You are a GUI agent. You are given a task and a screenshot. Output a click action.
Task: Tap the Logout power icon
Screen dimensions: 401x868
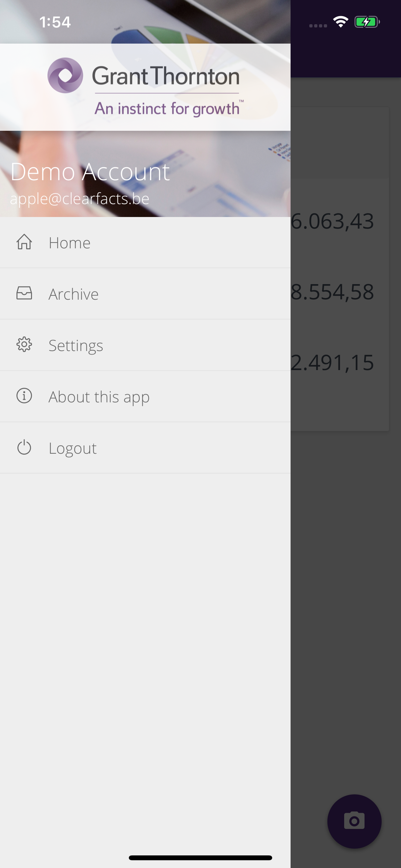click(x=24, y=448)
